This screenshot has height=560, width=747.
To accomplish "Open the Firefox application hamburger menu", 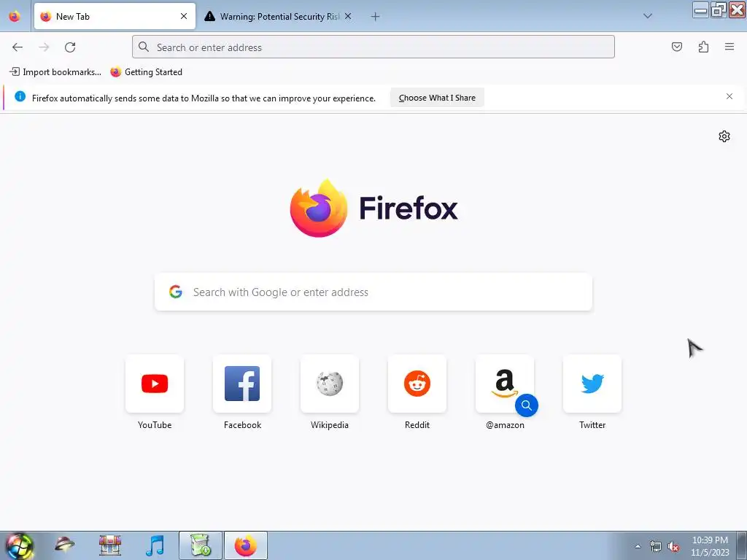I will [x=729, y=47].
